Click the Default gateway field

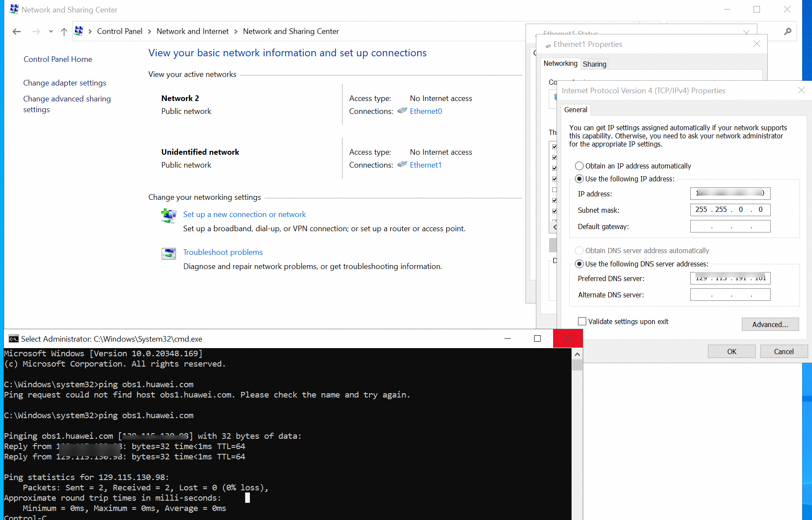(730, 226)
